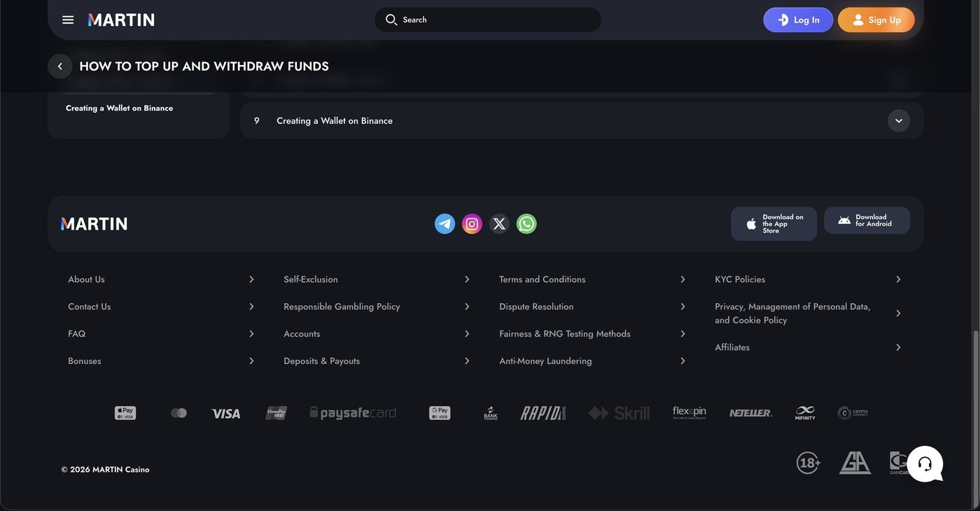The image size is (980, 511).
Task: Click the How to Top Up and Withdraw Funds heading
Action: 204,66
